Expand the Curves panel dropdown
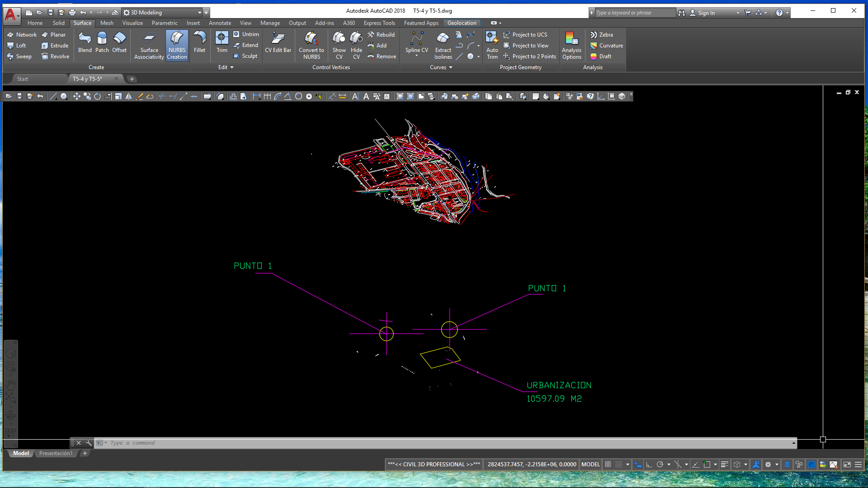Image resolution: width=868 pixels, height=488 pixels. [451, 67]
